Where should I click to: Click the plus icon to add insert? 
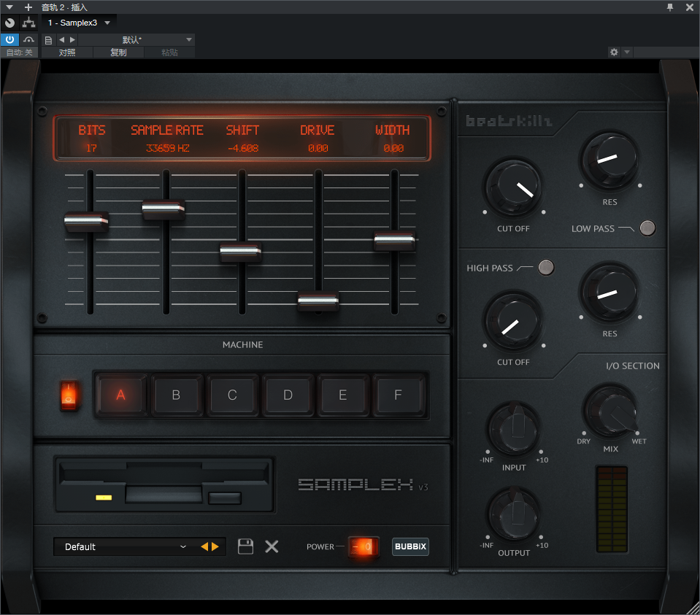tap(28, 7)
